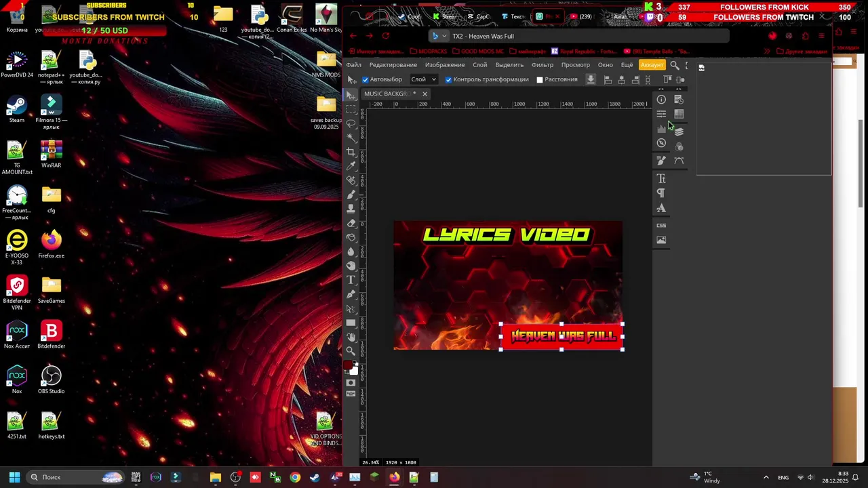Image resolution: width=868 pixels, height=488 pixels.
Task: Open the Swatches panel icon
Action: coord(679,114)
